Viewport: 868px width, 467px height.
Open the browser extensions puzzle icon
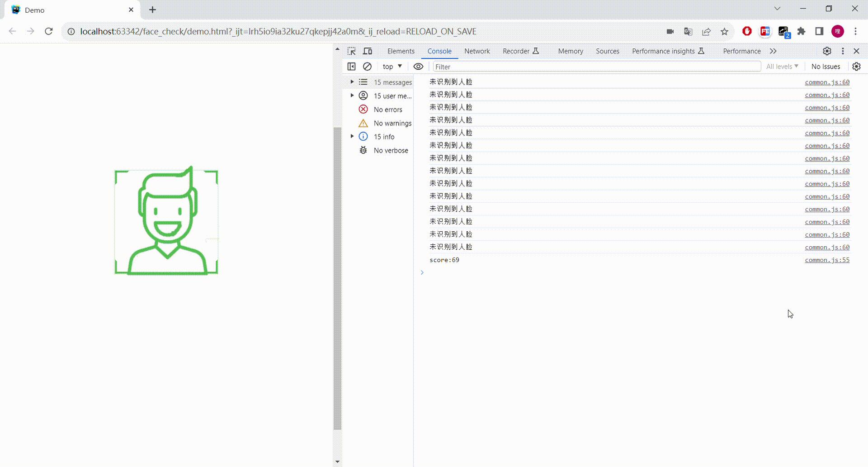coord(801,31)
